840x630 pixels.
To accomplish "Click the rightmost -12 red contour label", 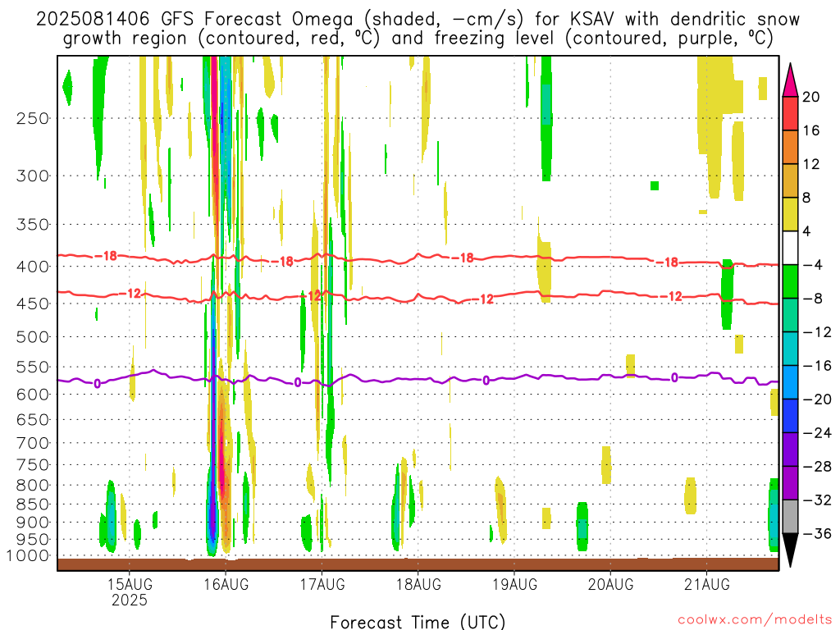I will tap(671, 296).
